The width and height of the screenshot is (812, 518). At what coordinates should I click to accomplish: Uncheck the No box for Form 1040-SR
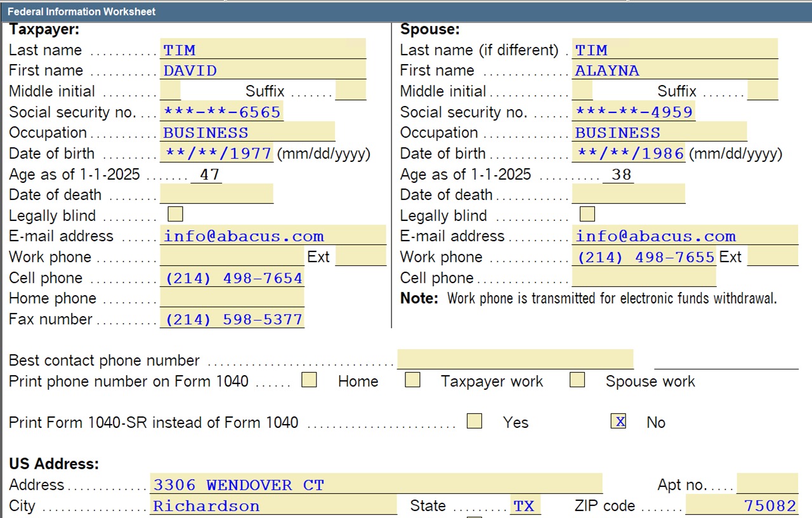coord(619,422)
